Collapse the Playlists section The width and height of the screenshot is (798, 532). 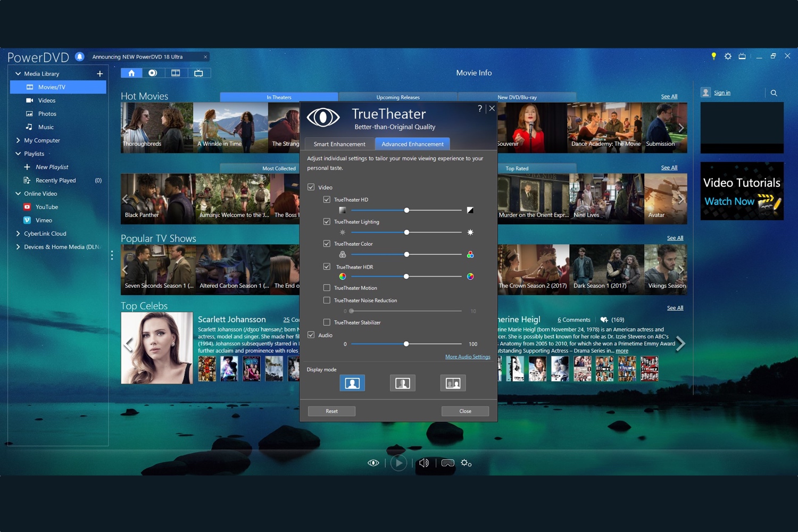click(18, 154)
